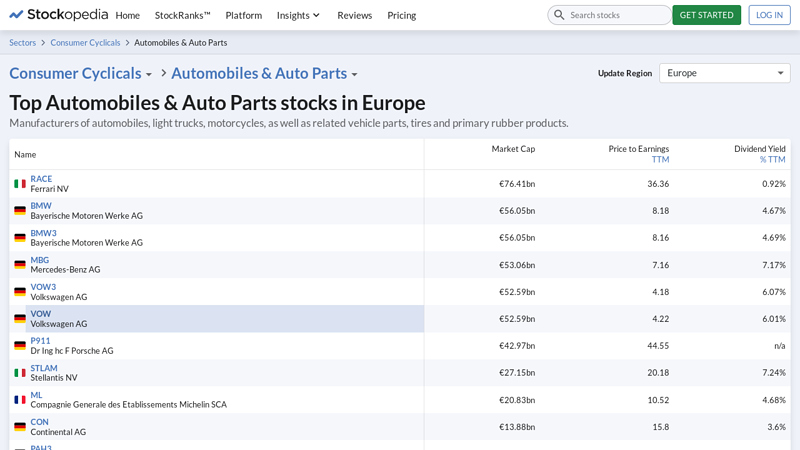Open the RACE ticker link
800x450 pixels.
41,179
